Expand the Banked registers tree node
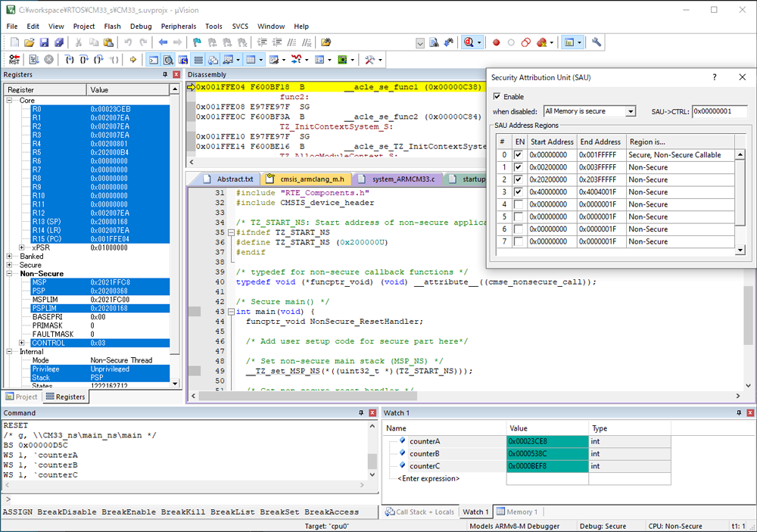Viewport: 757px width, 532px height. 10,257
